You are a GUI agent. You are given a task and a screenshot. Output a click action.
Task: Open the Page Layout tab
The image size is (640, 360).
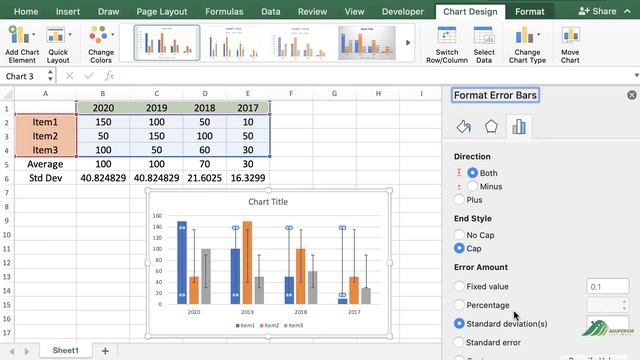[162, 11]
